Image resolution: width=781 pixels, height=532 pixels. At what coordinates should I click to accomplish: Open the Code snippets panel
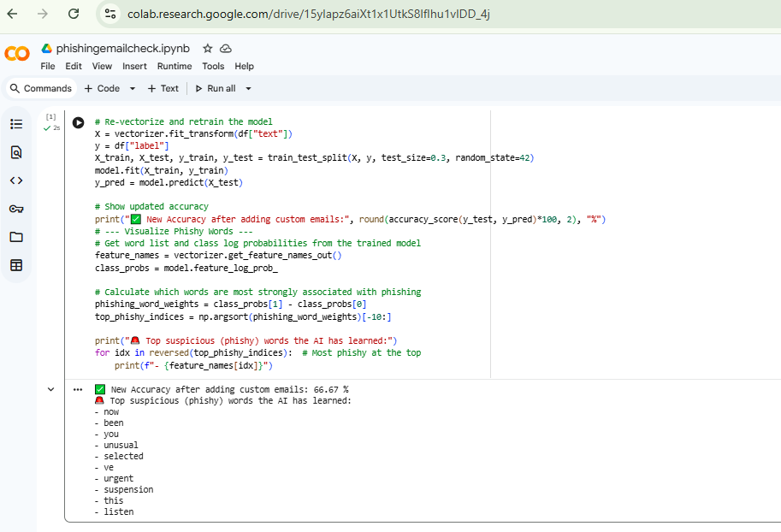tap(15, 180)
